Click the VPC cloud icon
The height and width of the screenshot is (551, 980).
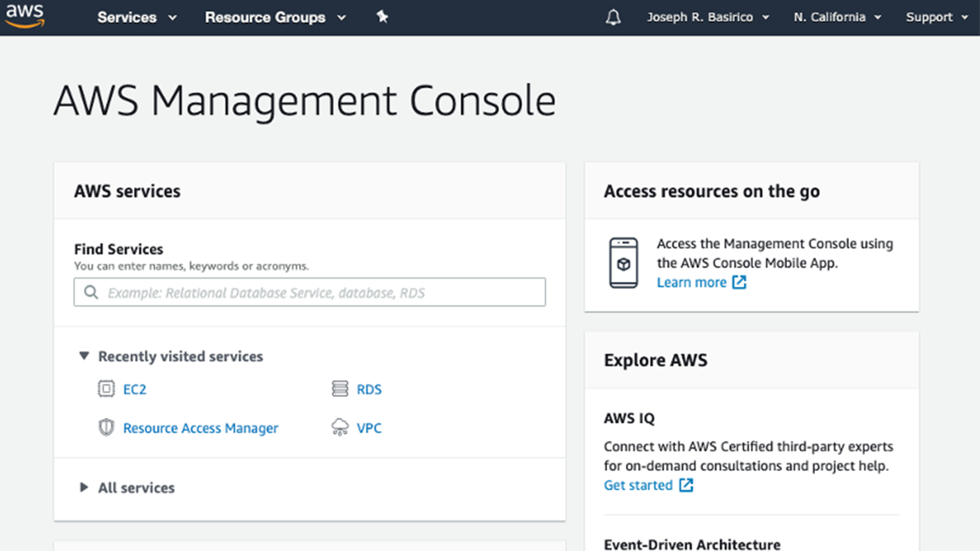[x=340, y=427]
